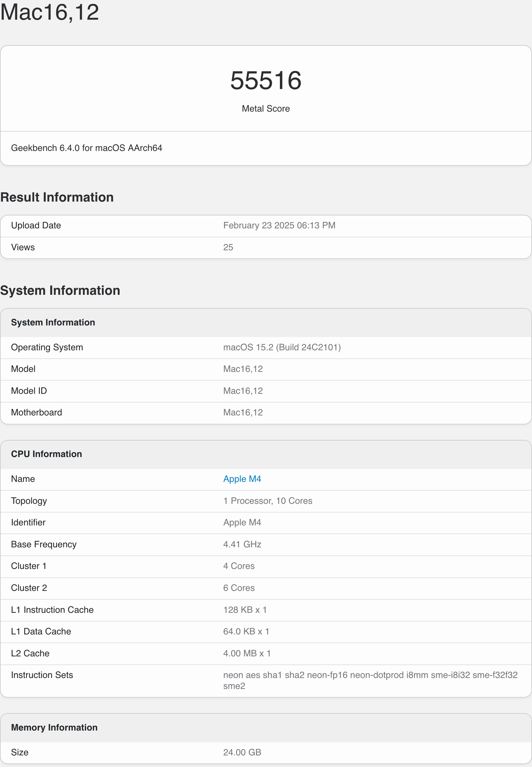This screenshot has height=767, width=532.
Task: Select the Model label in System Information
Action: [23, 369]
